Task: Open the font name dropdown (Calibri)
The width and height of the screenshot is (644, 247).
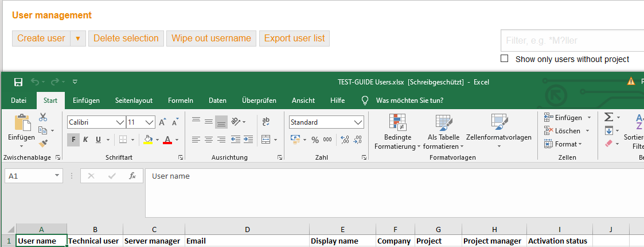Action: (x=120, y=122)
